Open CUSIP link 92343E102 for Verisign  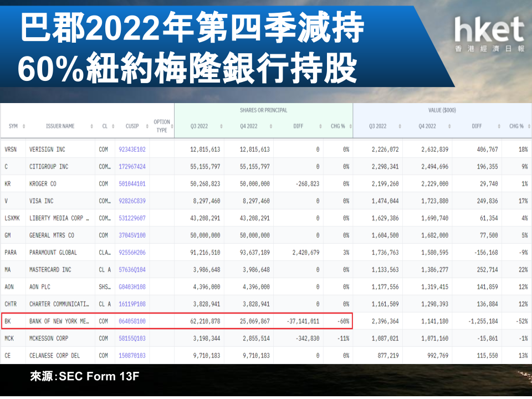pos(132,150)
